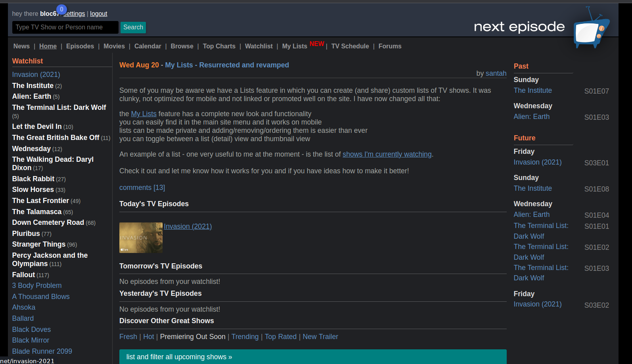Open Slow Horses in the sidebar

point(33,190)
